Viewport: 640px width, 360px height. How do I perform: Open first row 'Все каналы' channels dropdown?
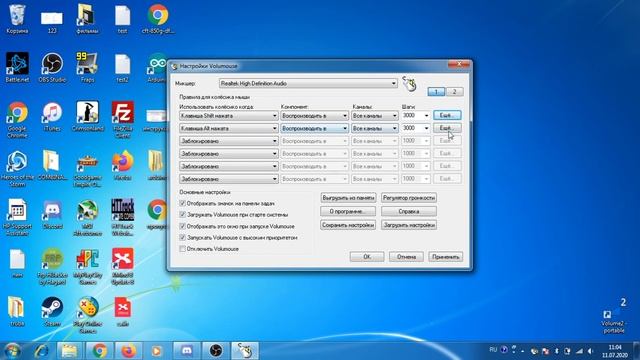tap(375, 116)
